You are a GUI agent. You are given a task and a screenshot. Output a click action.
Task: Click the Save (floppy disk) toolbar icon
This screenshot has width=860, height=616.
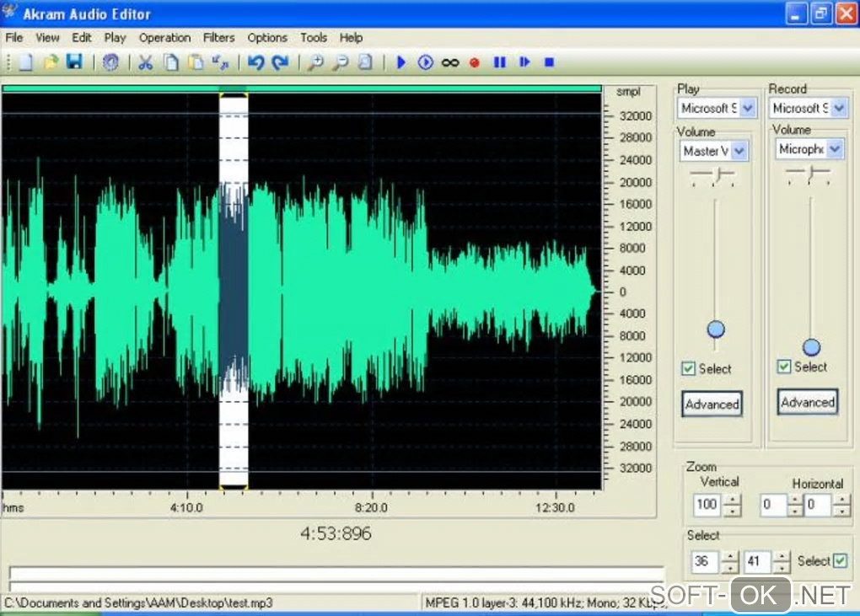[x=74, y=62]
